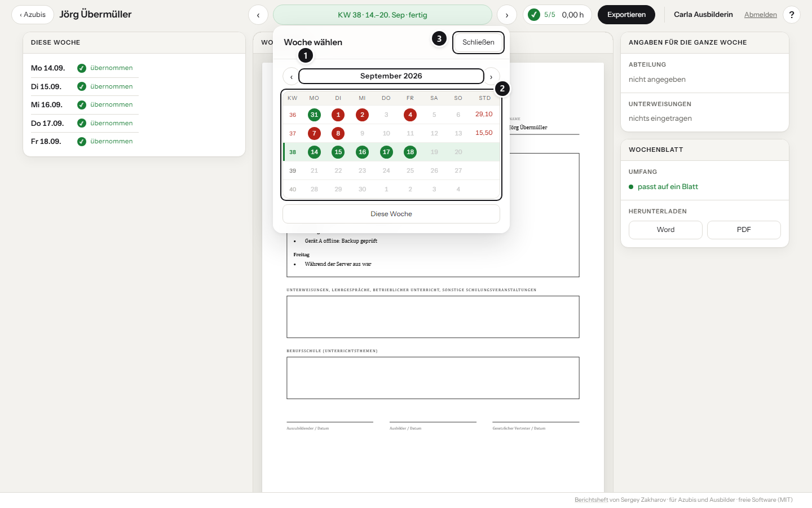Select green day 16 in week 38
The image size is (812, 508).
(362, 152)
